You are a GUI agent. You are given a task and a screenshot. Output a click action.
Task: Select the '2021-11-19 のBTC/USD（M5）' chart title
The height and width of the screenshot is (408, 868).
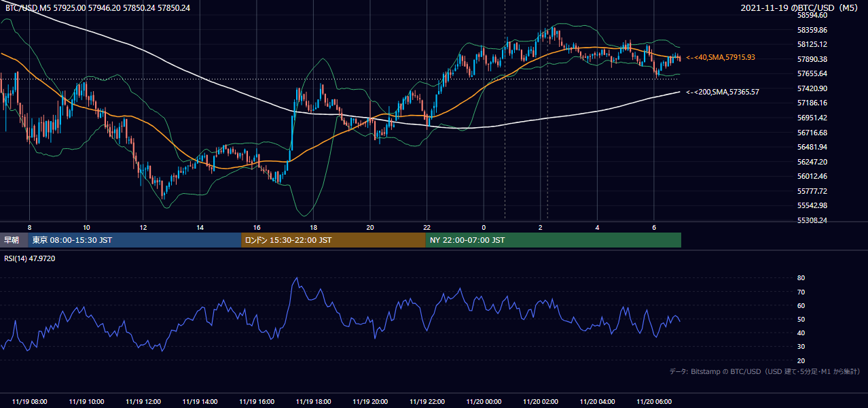(x=801, y=8)
